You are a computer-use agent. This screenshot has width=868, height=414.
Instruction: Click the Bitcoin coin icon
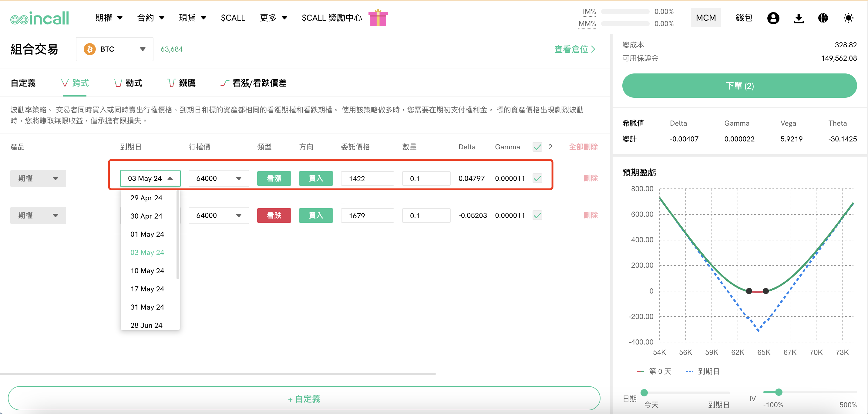pyautogui.click(x=90, y=49)
